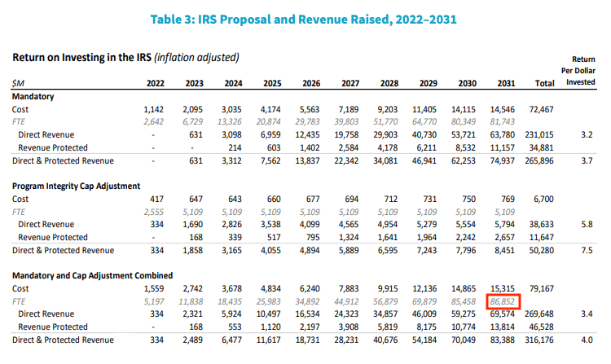Select the 2023 Combined value "2,489"
Image resolution: width=611 pixels, height=364 pixels.
pos(192,340)
